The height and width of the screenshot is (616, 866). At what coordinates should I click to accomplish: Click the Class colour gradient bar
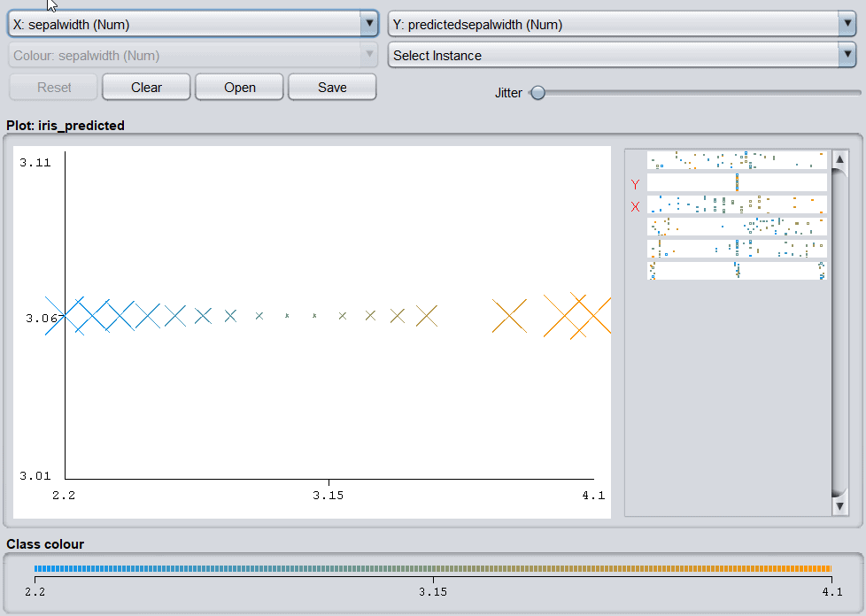pyautogui.click(x=433, y=568)
